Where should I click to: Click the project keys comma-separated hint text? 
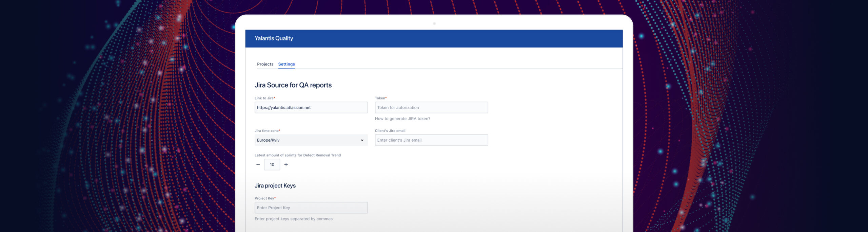[294, 219]
